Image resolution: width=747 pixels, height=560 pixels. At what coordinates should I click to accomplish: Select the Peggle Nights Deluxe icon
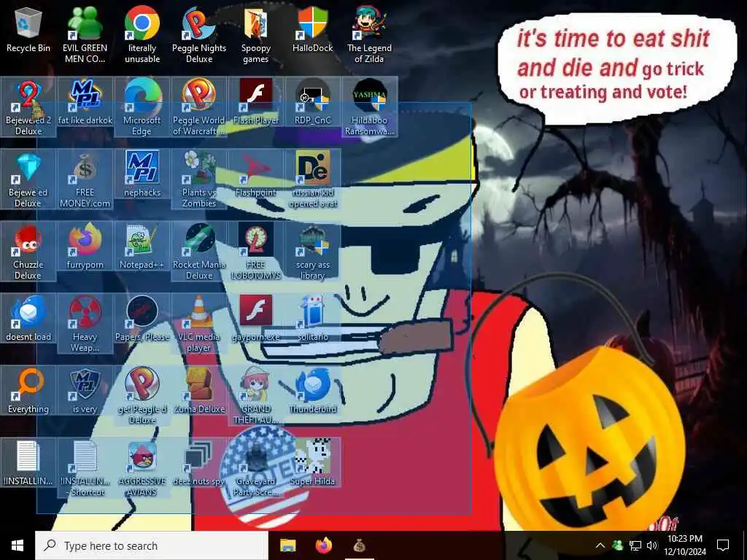click(x=199, y=34)
